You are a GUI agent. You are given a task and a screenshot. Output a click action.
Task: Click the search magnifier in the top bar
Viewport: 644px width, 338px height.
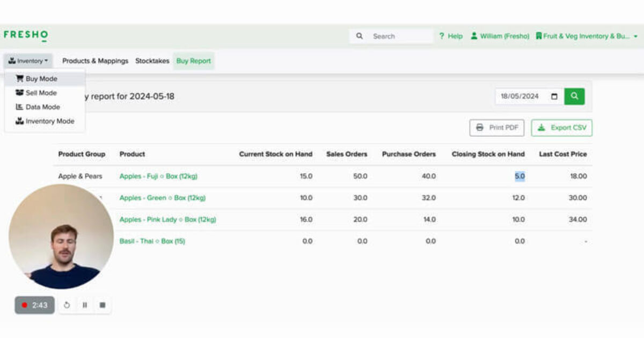pyautogui.click(x=360, y=36)
